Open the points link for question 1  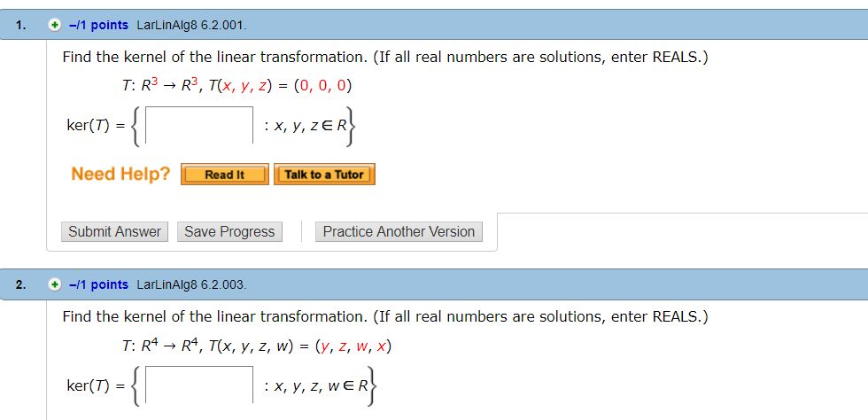pos(98,25)
